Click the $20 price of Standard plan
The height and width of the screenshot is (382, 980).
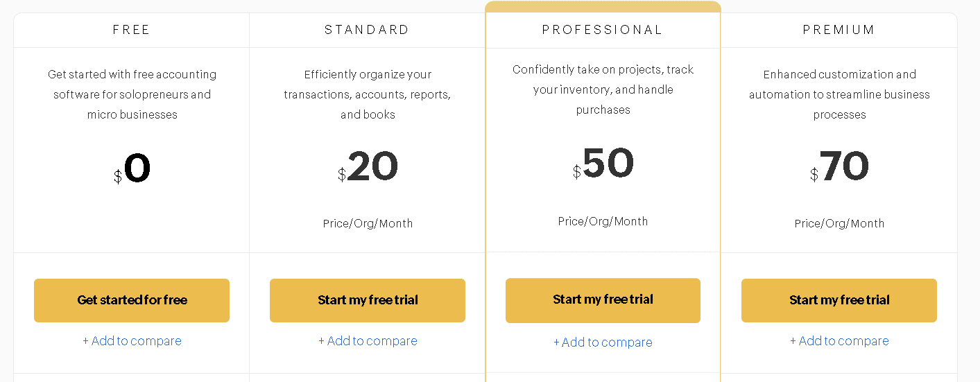point(368,167)
